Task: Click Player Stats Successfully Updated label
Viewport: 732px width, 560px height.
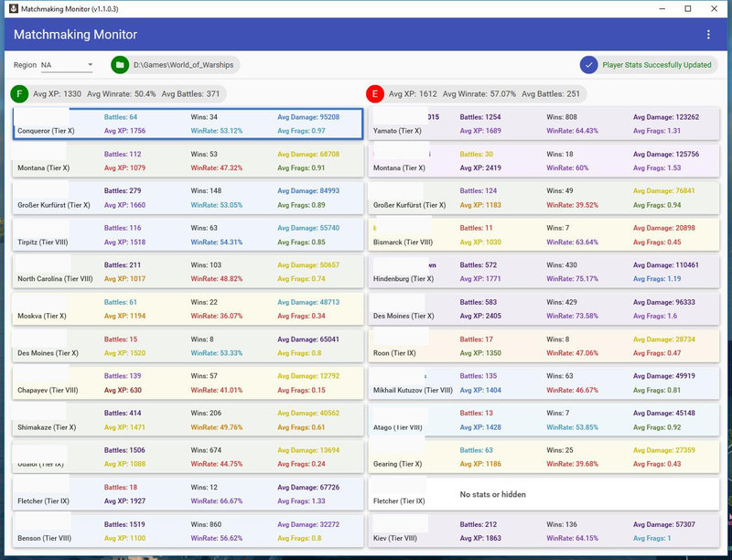Action: tap(656, 65)
